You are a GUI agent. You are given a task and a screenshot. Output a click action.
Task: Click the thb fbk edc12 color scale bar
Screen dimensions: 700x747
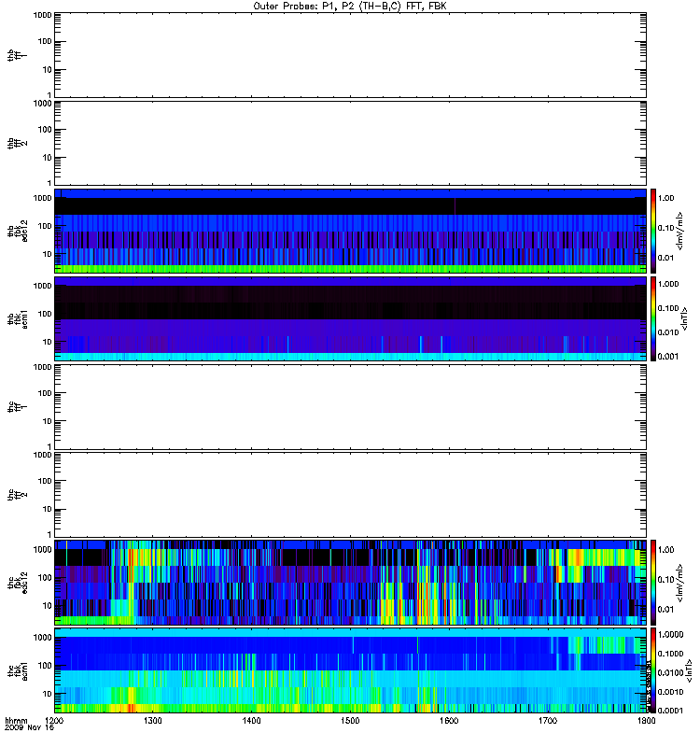click(x=653, y=231)
